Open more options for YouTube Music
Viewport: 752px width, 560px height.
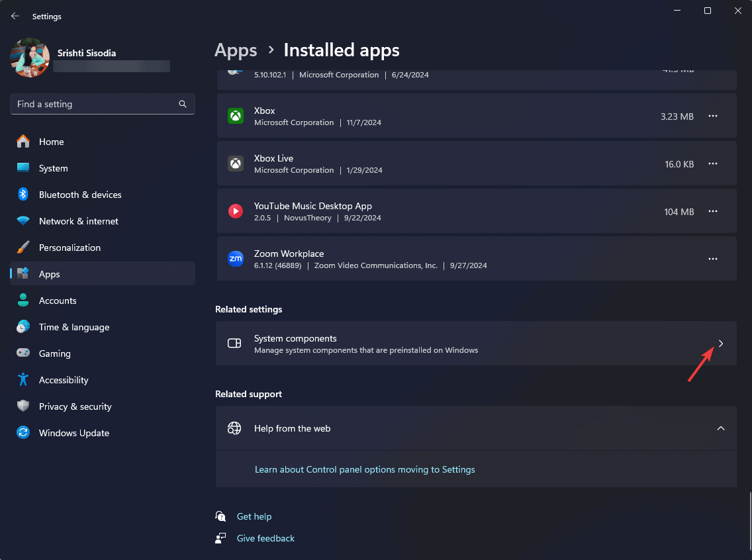pos(713,211)
